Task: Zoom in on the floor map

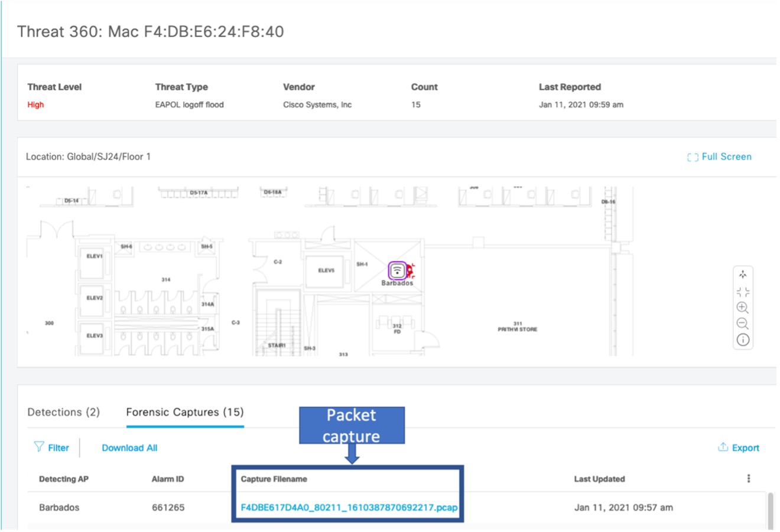Action: [x=743, y=308]
